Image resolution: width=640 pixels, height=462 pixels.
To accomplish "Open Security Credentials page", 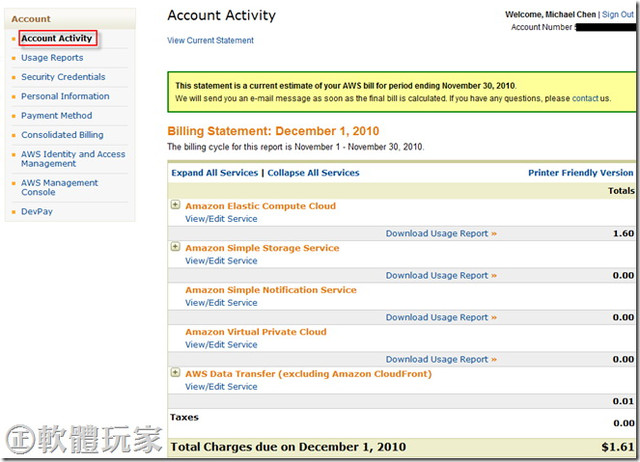I will click(63, 77).
